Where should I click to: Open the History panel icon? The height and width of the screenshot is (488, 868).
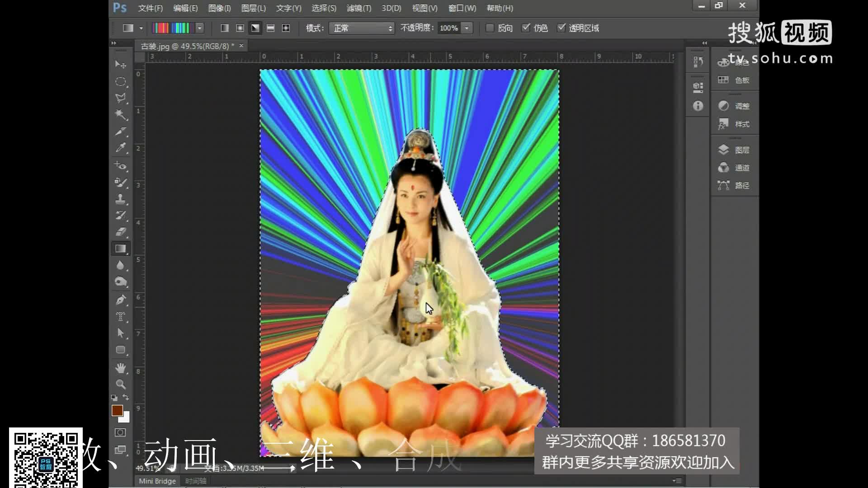click(698, 62)
